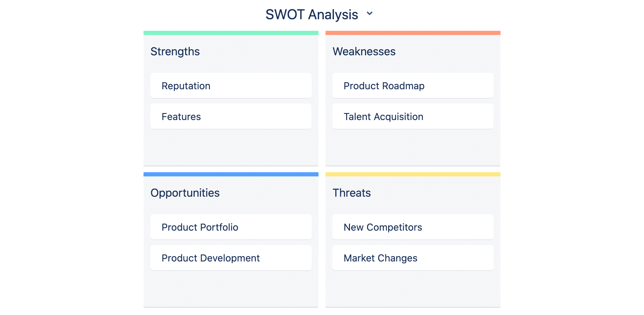Open the Product Portfolio card
Image resolution: width=644 pixels, height=315 pixels.
tap(231, 227)
